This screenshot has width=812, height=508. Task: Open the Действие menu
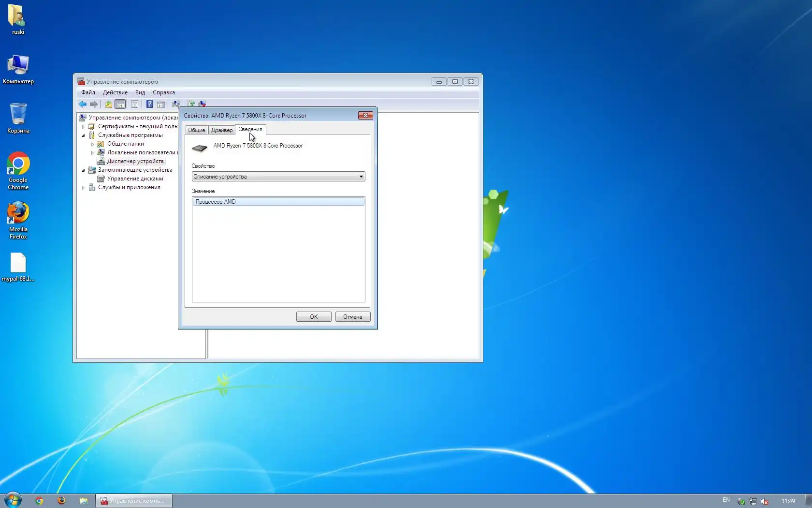pyautogui.click(x=115, y=92)
